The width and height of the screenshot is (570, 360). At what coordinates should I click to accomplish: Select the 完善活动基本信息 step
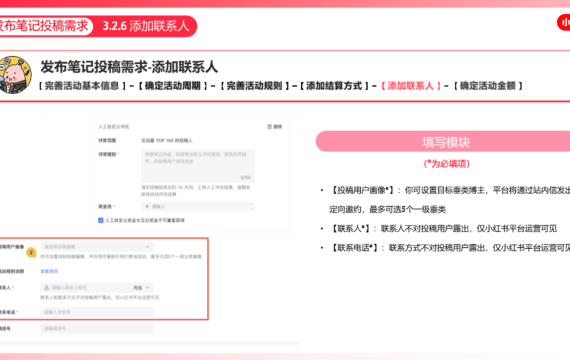pos(82,86)
